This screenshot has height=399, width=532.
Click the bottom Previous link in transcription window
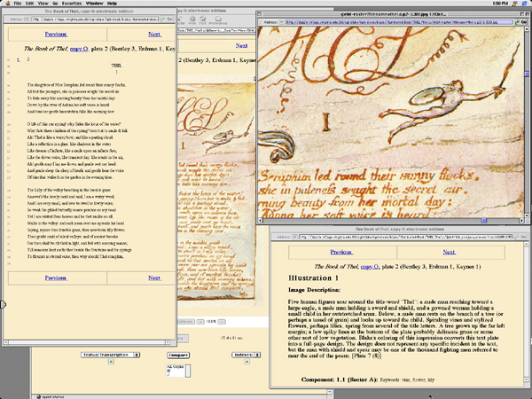[x=56, y=278]
